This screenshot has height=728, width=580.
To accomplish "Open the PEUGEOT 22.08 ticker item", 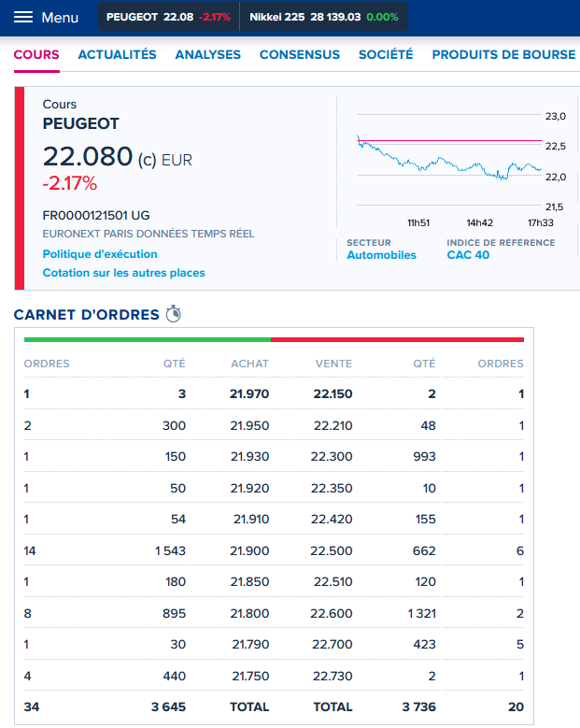I will click(x=168, y=17).
